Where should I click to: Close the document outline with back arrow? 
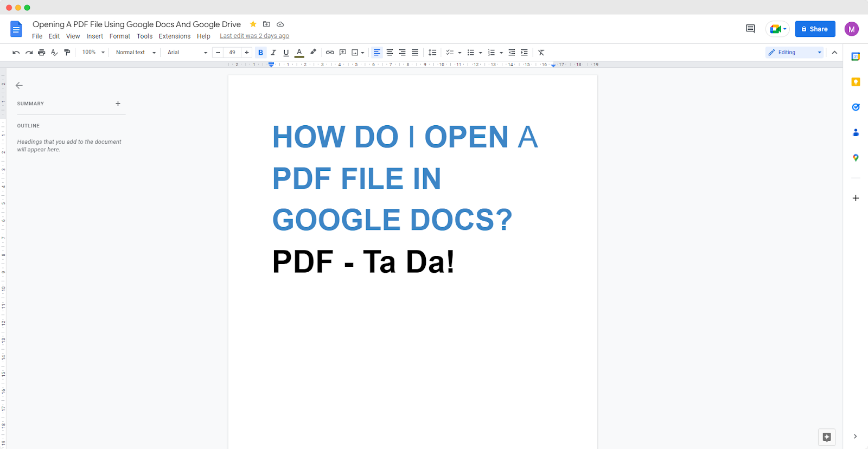19,85
